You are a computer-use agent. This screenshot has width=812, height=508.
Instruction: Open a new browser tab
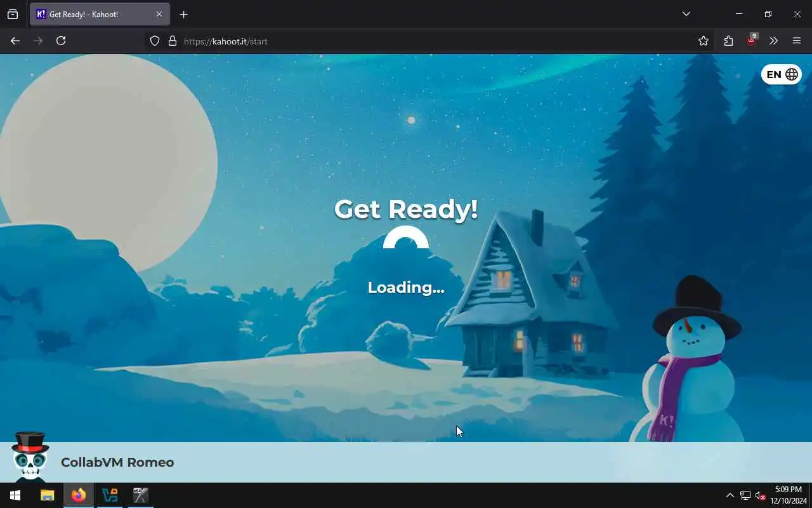[x=183, y=14]
